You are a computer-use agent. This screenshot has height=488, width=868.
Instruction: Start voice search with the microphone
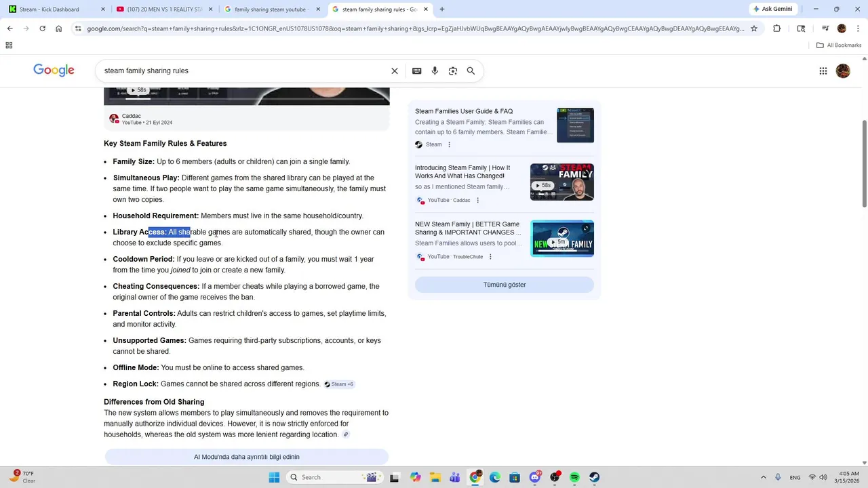[x=435, y=70]
